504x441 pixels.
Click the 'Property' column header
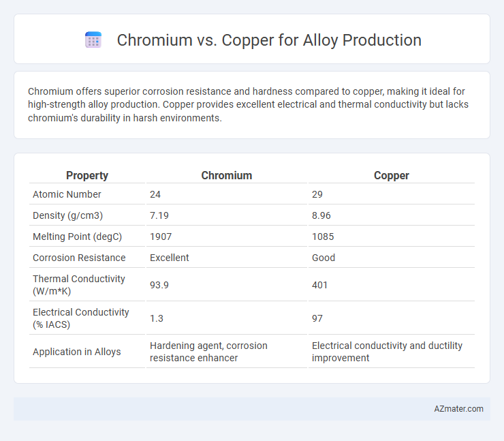(x=87, y=175)
